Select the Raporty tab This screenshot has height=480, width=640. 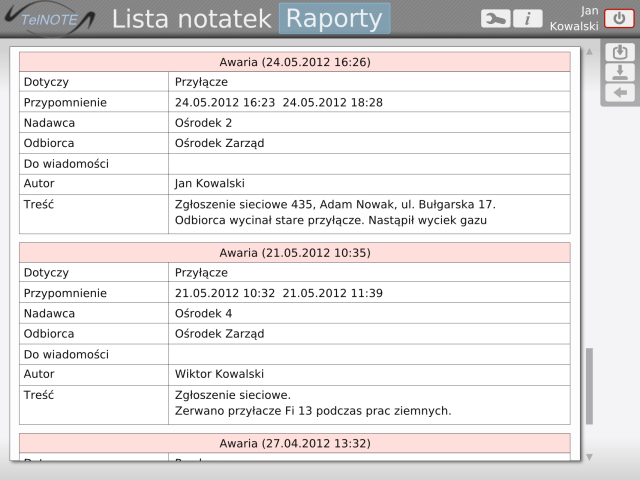click(334, 18)
